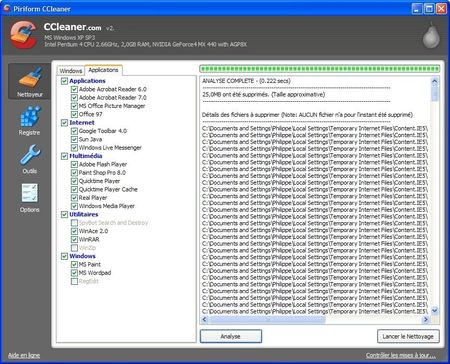The height and width of the screenshot is (364, 450).
Task: Uncheck Adobe Flash Player
Action: (74, 164)
